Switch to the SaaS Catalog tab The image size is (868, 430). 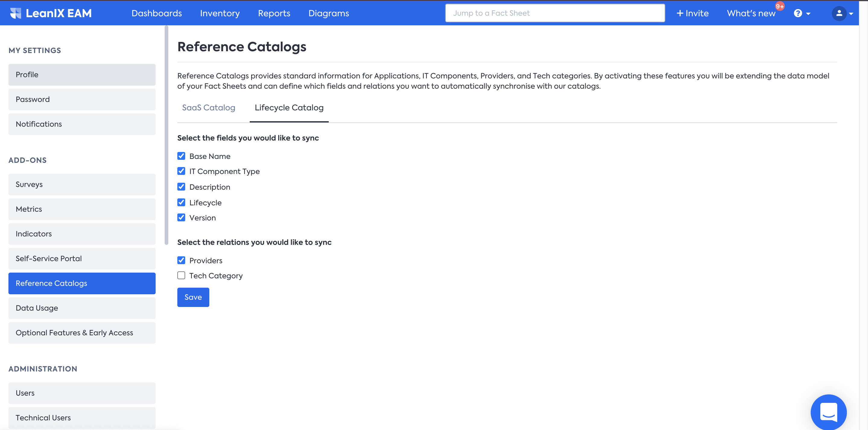pyautogui.click(x=209, y=107)
